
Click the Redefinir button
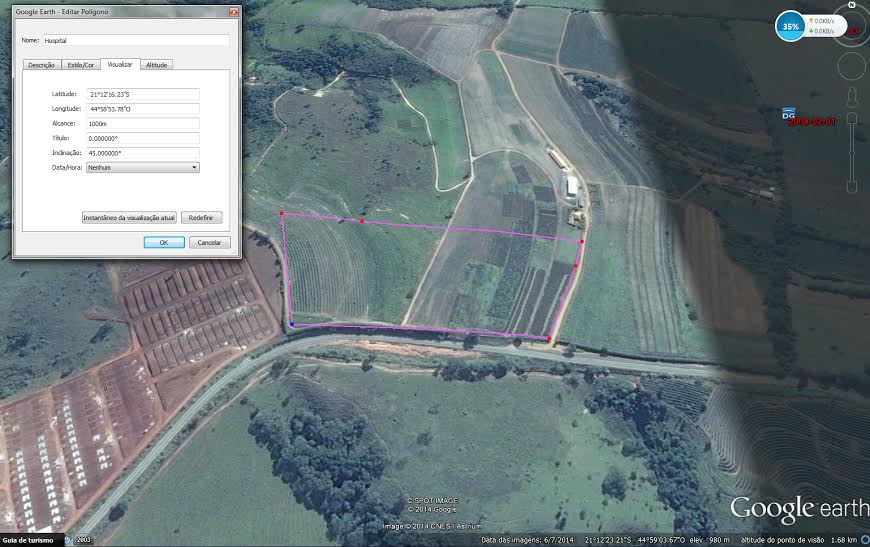coord(201,217)
